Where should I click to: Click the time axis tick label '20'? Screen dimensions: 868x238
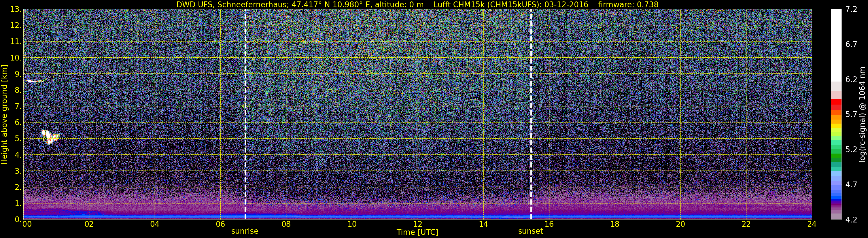(680, 224)
